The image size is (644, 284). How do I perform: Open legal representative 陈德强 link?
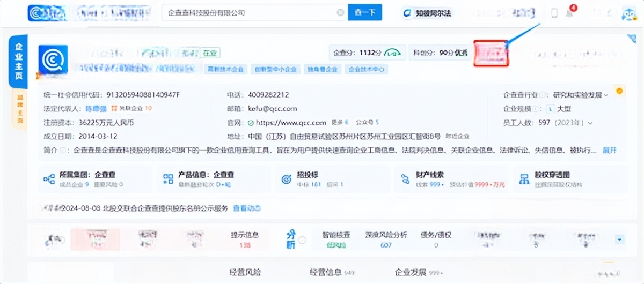pyautogui.click(x=96, y=108)
